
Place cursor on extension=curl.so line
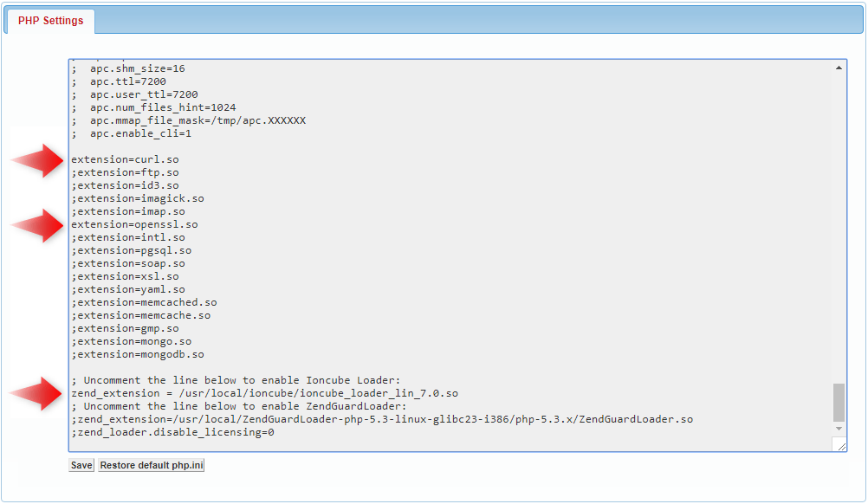[x=125, y=160]
